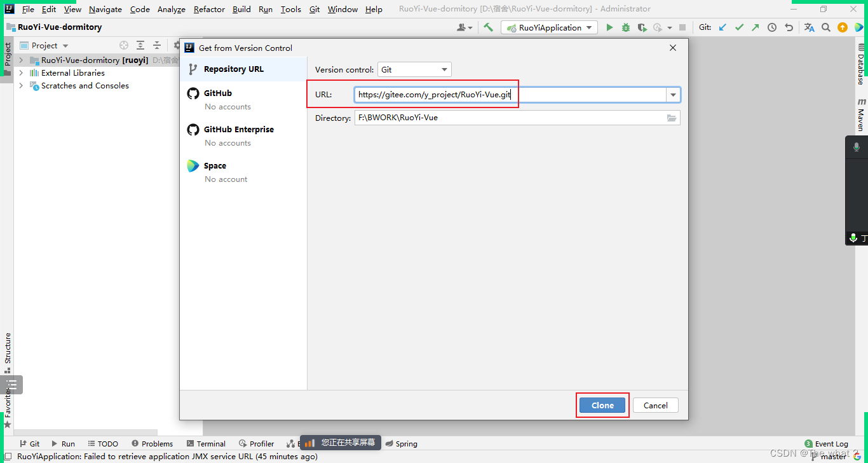Push commits with green up-right arrow
Image resolution: width=868 pixels, height=463 pixels.
pyautogui.click(x=755, y=27)
